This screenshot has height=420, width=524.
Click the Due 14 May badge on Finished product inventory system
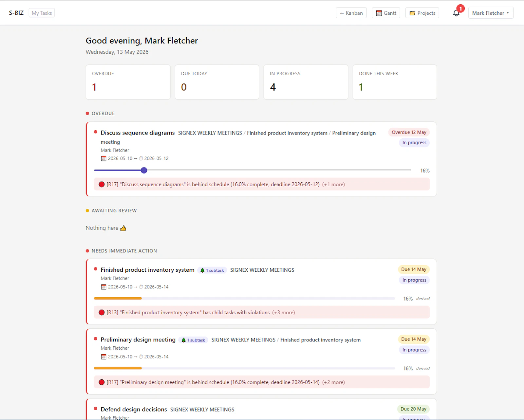point(414,269)
